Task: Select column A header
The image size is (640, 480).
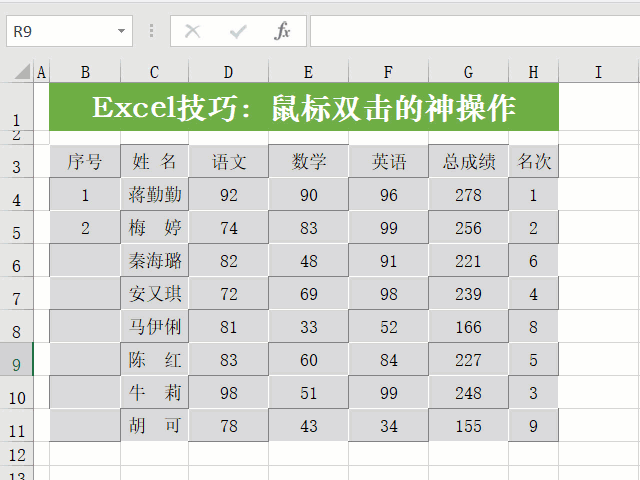Action: pos(41,72)
